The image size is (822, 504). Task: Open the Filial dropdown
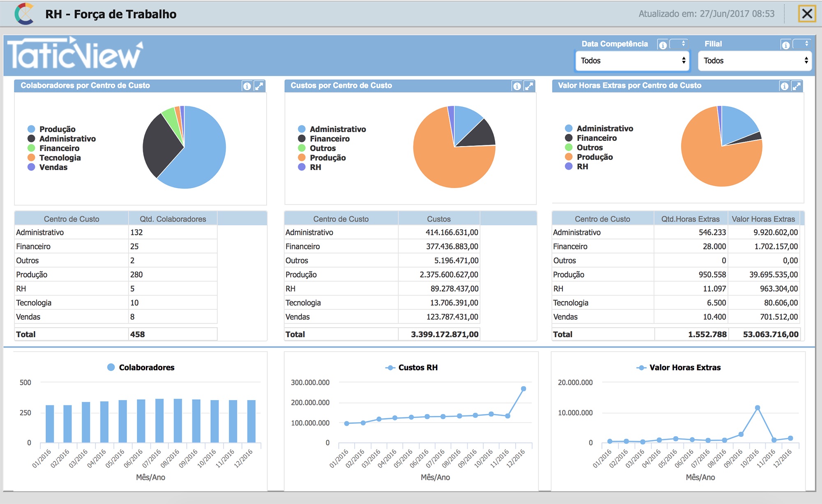755,60
